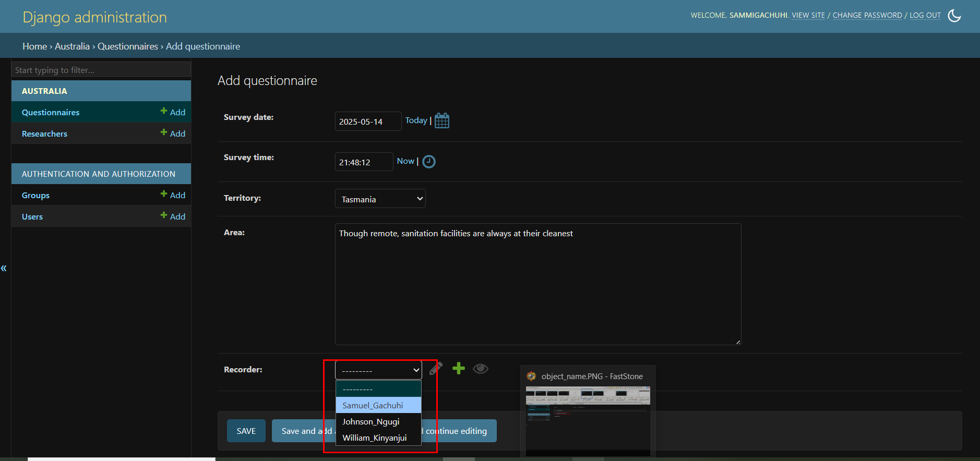Click the LOG OUT link
Viewport: 980px width, 461px height.
point(925,15)
